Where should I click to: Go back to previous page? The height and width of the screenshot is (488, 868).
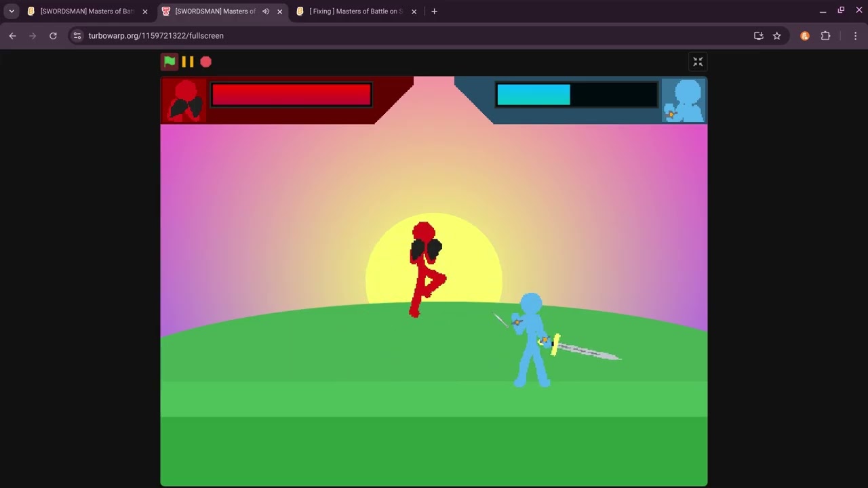point(12,36)
